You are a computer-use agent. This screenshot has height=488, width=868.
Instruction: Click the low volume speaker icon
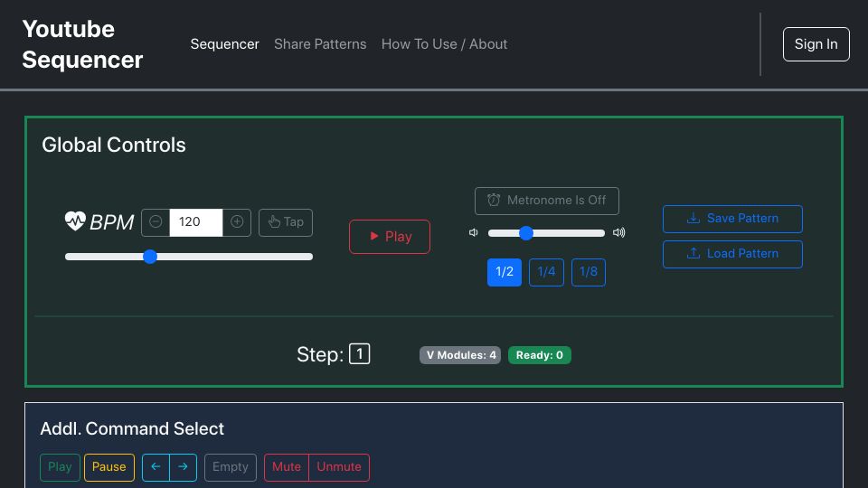(473, 232)
